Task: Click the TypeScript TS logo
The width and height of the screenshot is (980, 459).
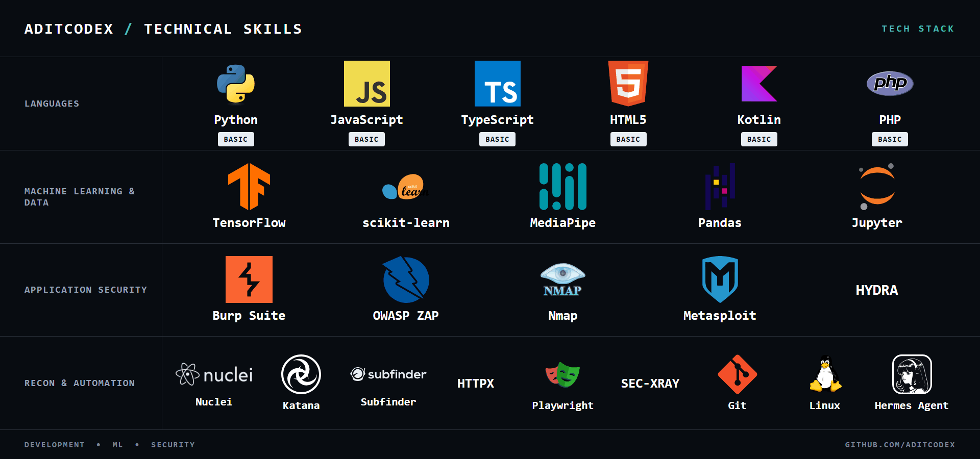Action: (x=497, y=84)
